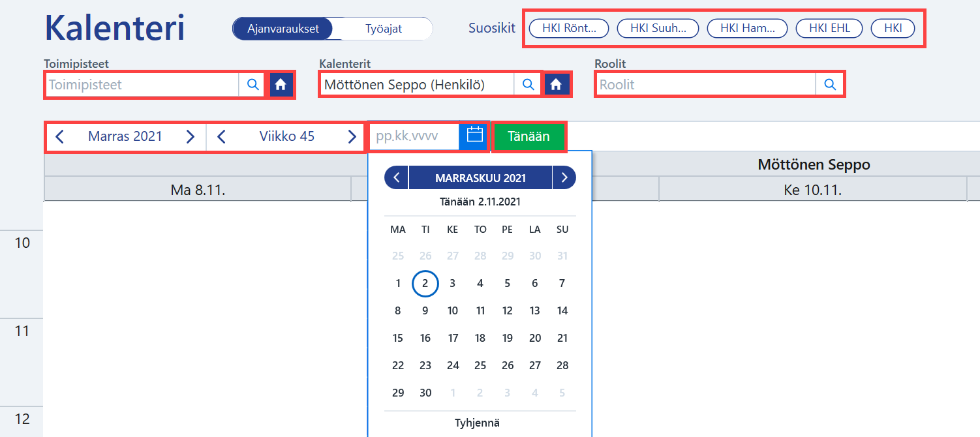
Task: Advance to month after Marras 2021
Action: point(190,136)
